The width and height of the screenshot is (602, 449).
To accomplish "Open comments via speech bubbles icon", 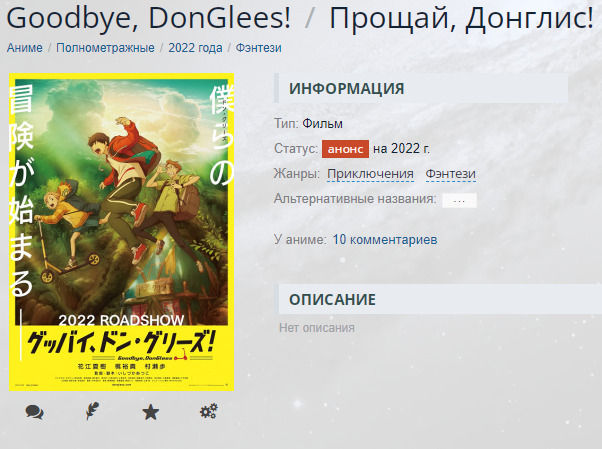I will coord(35,412).
